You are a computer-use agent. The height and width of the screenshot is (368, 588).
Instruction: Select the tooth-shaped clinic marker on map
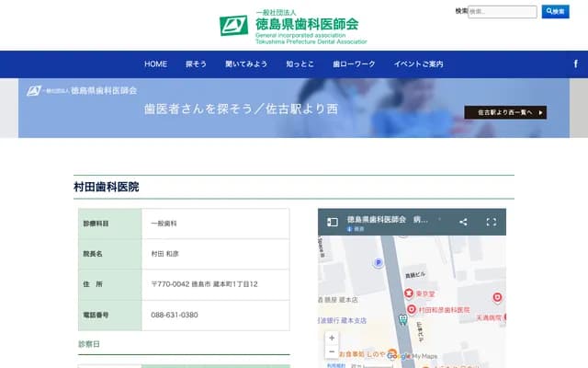pyautogui.click(x=403, y=319)
